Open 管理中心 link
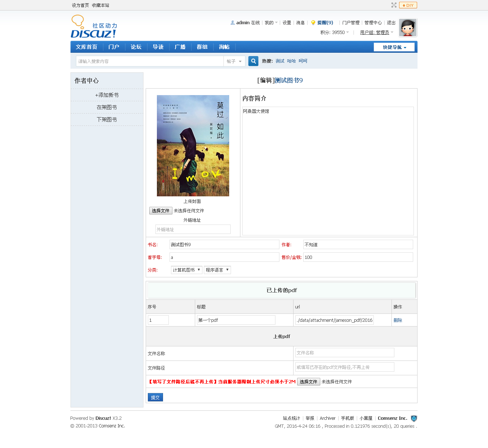This screenshot has width=488, height=448. coord(373,22)
